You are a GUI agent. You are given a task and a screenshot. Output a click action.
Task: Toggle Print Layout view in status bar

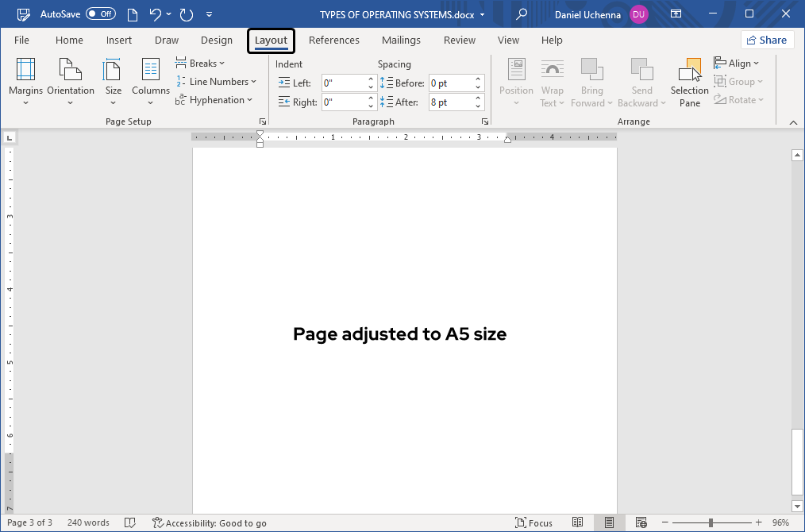(x=609, y=522)
